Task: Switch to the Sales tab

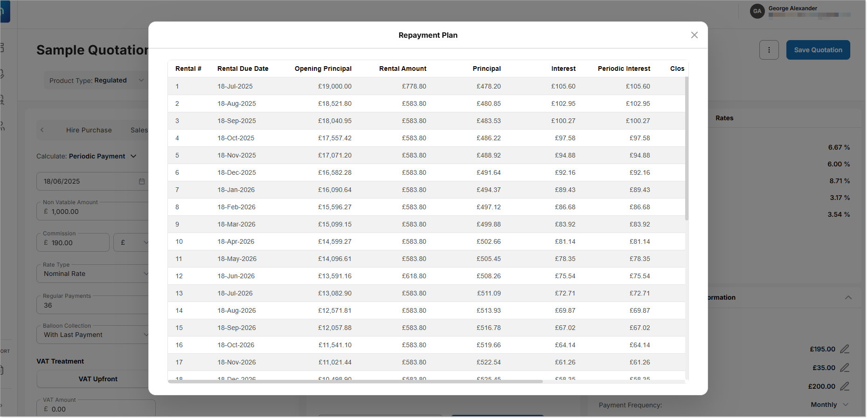Action: point(139,130)
